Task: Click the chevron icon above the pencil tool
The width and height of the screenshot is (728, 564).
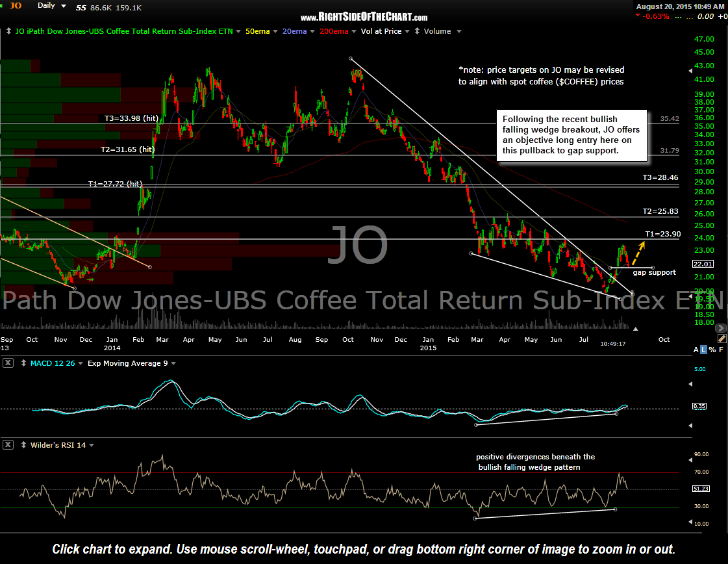Action: coord(721,328)
